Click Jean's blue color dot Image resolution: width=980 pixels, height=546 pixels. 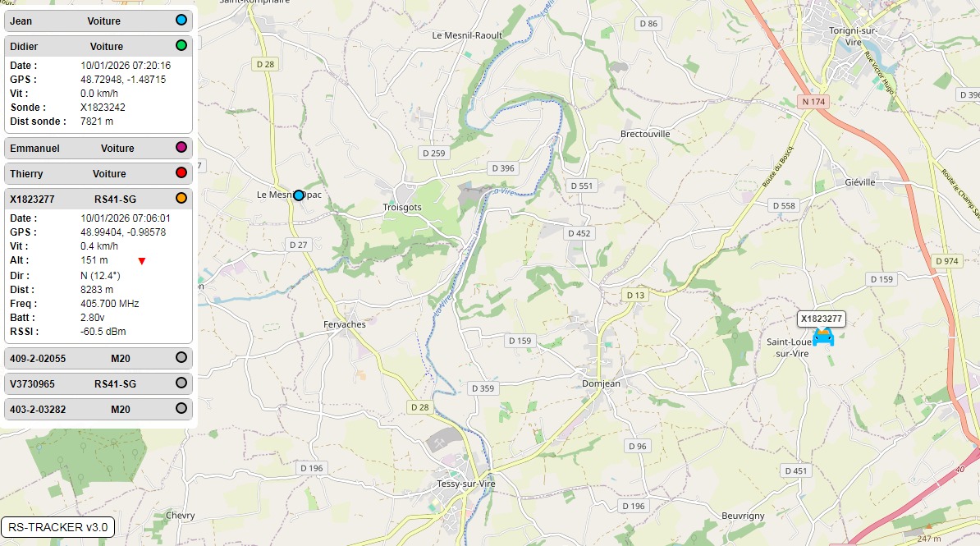click(x=181, y=20)
